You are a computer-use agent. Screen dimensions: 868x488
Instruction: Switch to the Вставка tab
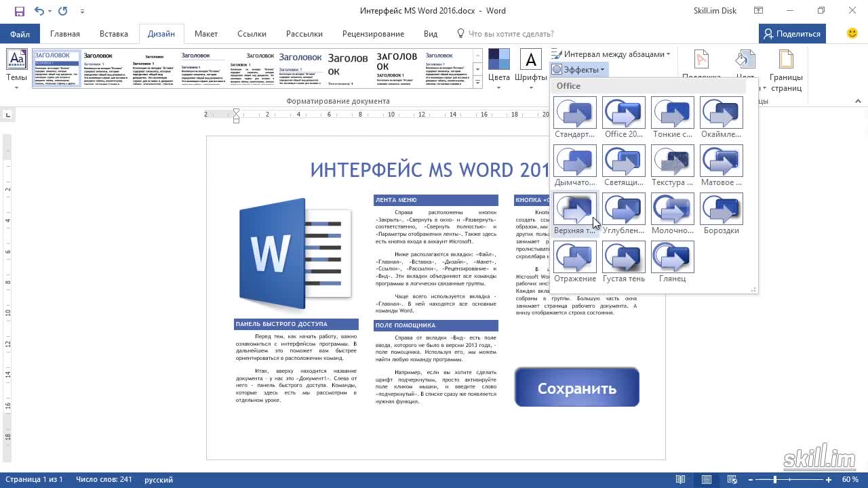[114, 34]
